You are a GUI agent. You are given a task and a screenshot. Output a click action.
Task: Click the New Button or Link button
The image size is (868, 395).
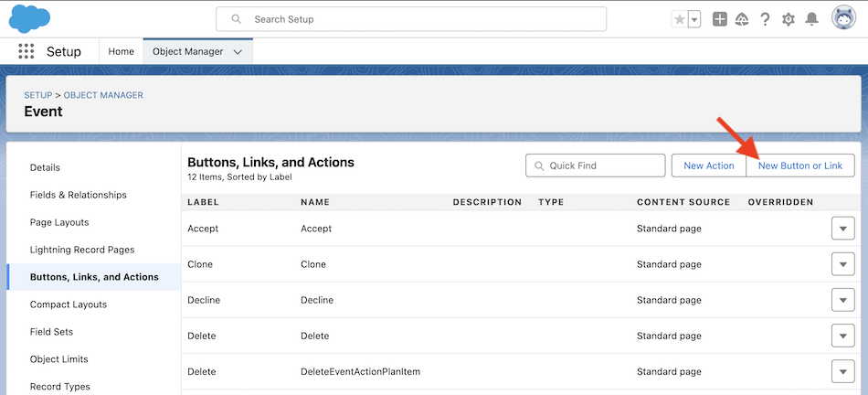799,165
